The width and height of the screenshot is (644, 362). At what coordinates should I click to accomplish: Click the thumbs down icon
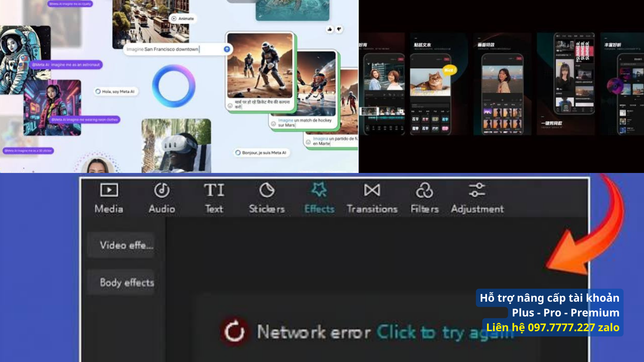[x=339, y=29]
